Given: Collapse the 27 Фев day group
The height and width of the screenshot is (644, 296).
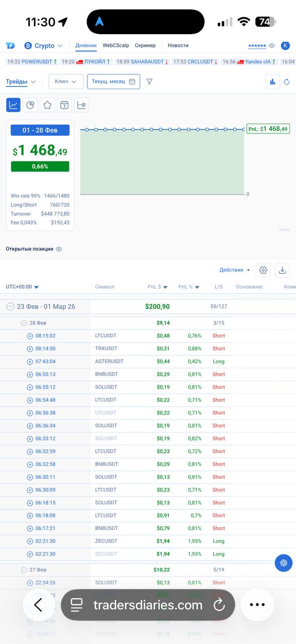Looking at the screenshot, I should pyautogui.click(x=24, y=570).
